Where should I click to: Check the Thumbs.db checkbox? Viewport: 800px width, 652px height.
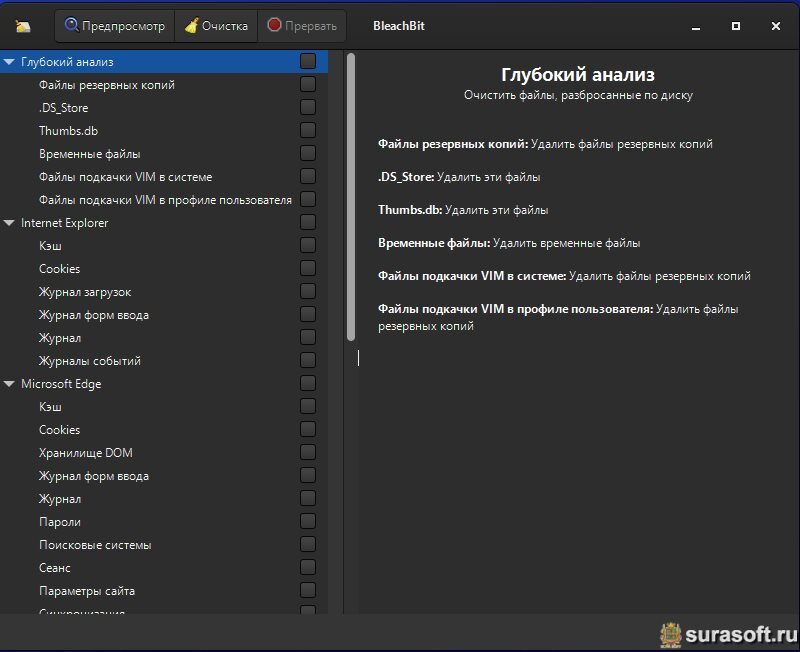pos(308,131)
